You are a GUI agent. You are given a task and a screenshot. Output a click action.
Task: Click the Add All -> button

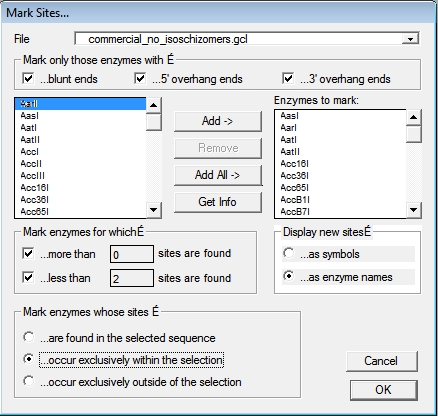(x=218, y=175)
